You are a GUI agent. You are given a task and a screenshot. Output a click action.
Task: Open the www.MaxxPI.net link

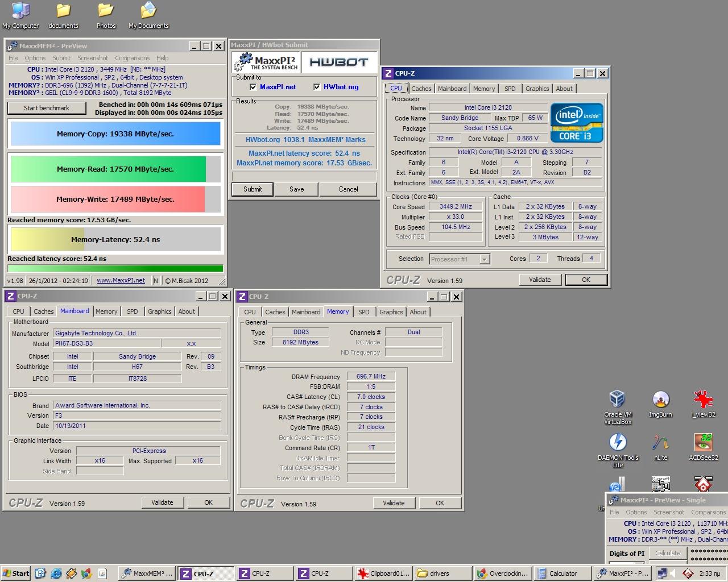[x=121, y=280]
